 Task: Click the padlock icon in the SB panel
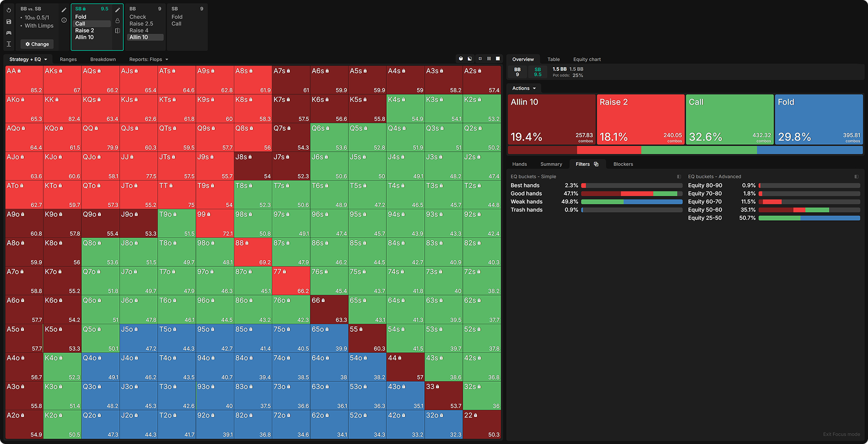[118, 21]
